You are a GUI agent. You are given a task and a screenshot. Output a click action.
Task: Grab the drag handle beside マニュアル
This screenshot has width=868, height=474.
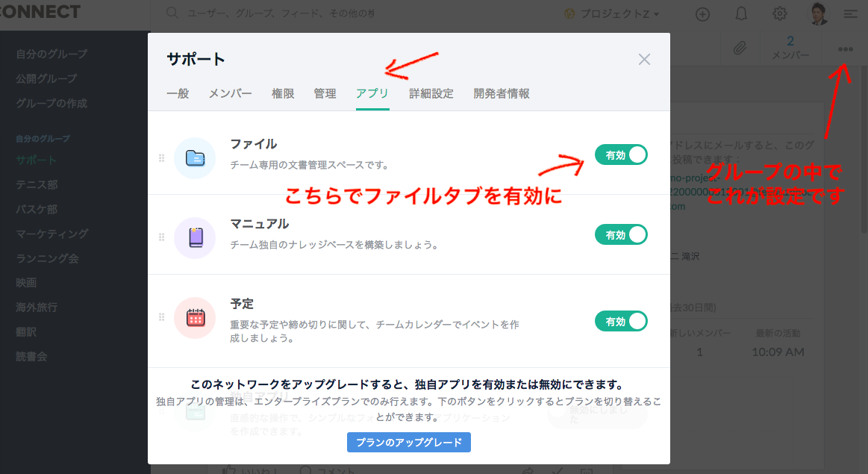click(x=162, y=237)
